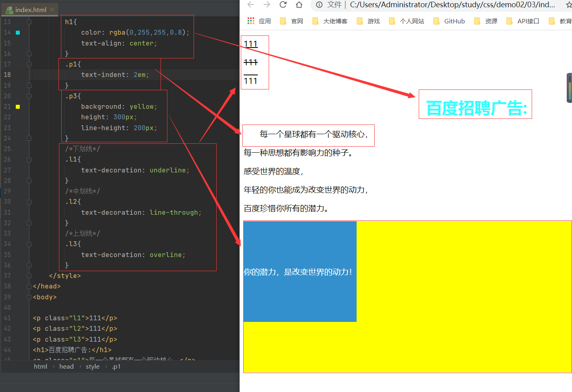Click paragraph 每一个星球都有一个驱动核心

click(314, 134)
